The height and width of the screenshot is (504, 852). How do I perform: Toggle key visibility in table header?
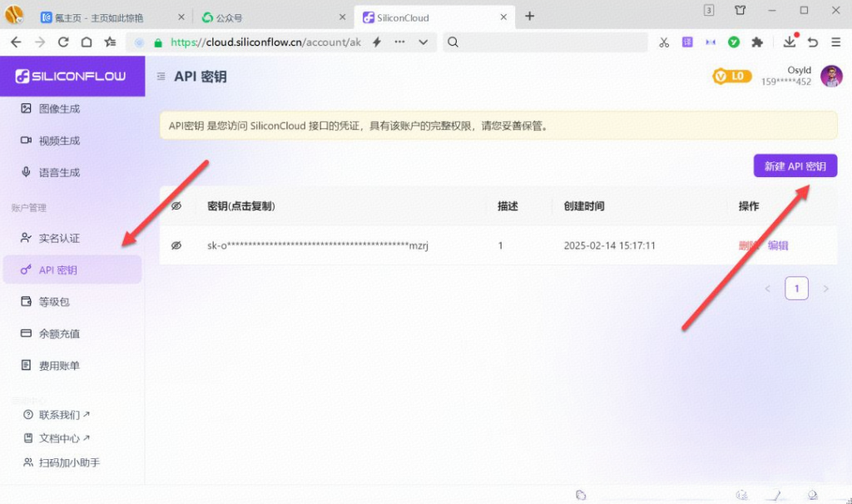[x=176, y=206]
